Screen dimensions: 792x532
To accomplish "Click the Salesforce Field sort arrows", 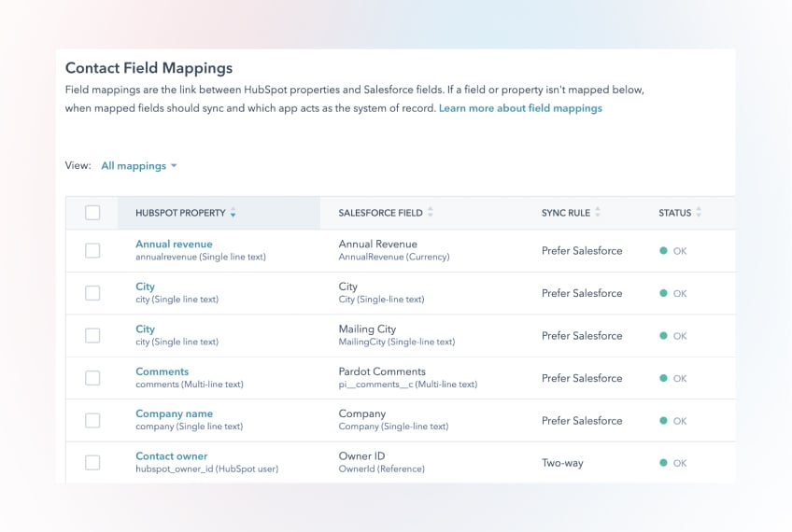I will coord(431,213).
